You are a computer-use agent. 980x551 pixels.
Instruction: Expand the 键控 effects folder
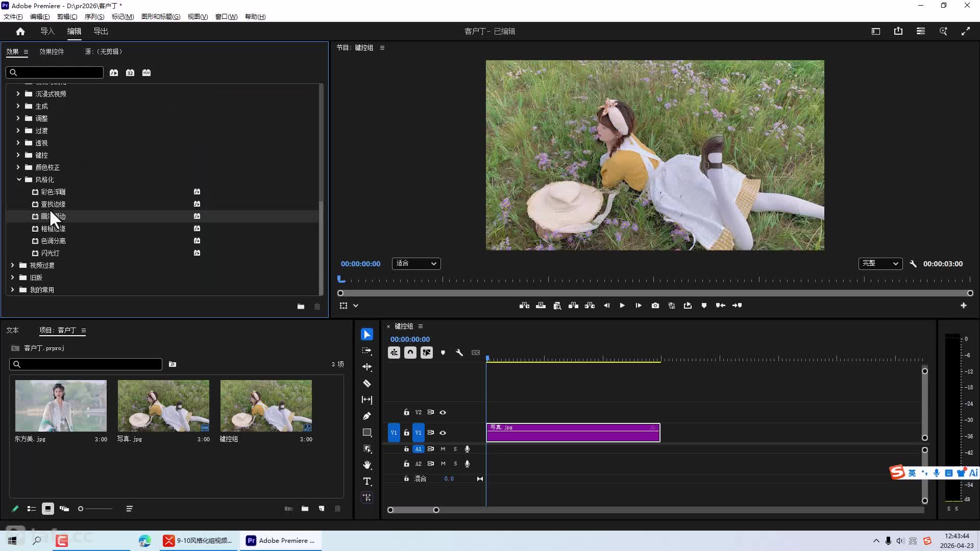18,155
